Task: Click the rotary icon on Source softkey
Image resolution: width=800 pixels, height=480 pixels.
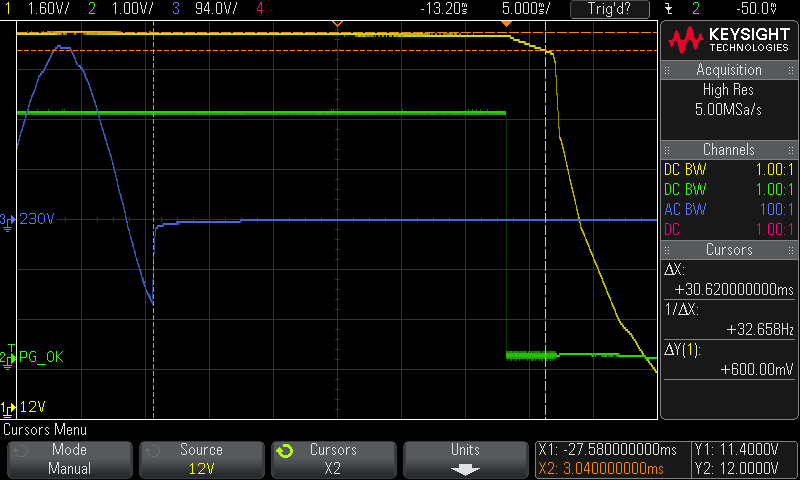Action: click(152, 451)
